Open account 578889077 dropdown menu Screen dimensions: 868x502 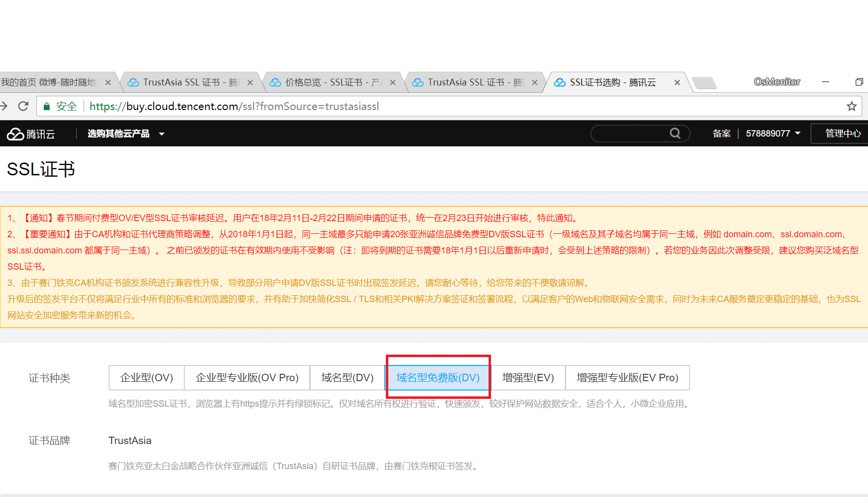pos(773,134)
